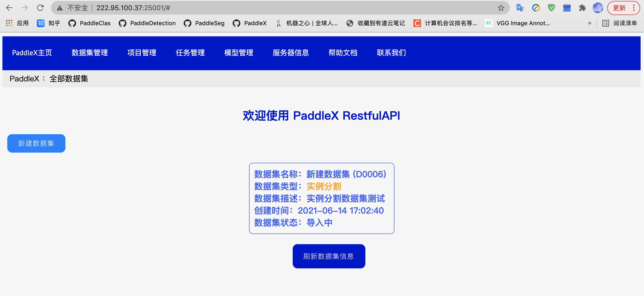Bookmark this page with star icon

[x=501, y=8]
